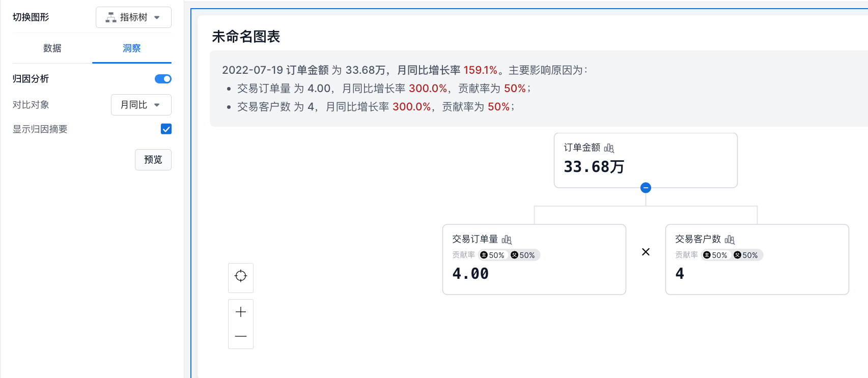Disable the 归因分析 switch
Screen dimensions: 868x378
tap(163, 79)
